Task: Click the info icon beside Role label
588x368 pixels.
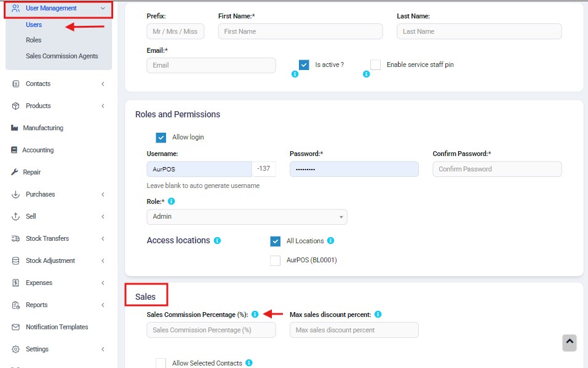Action: point(172,202)
